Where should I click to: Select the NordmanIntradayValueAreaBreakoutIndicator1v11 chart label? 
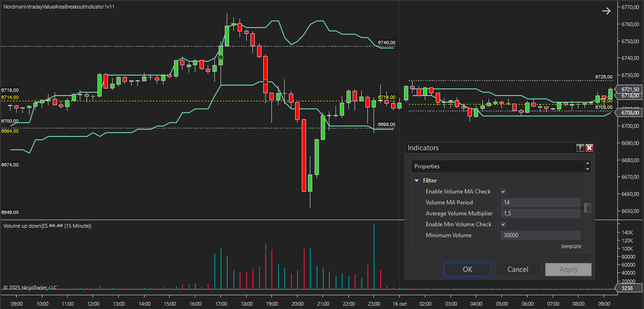point(58,7)
